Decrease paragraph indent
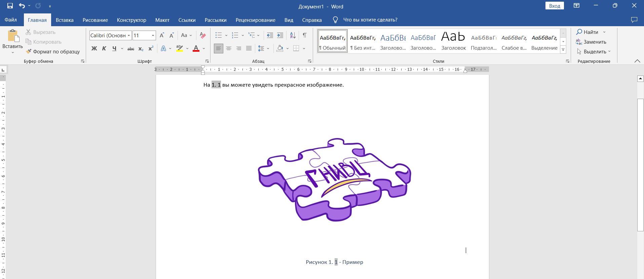 [270, 35]
